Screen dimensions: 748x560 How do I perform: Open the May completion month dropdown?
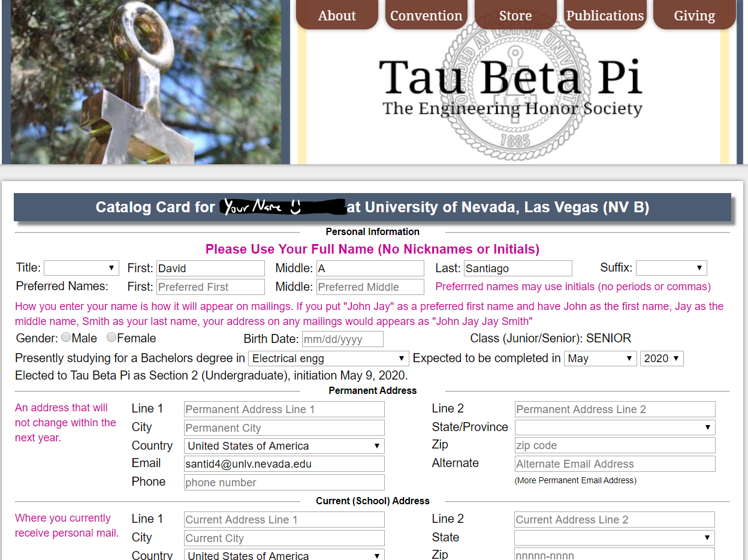click(600, 359)
